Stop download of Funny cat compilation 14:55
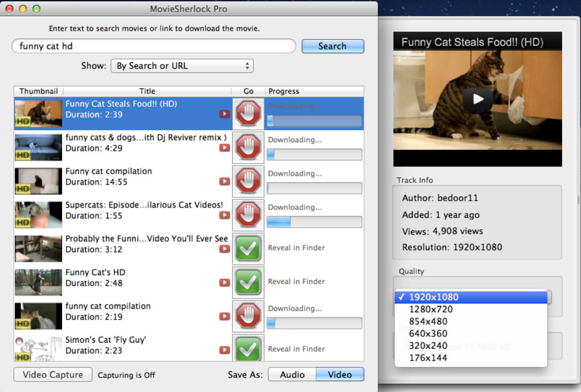Image resolution: width=581 pixels, height=392 pixels. tap(248, 181)
